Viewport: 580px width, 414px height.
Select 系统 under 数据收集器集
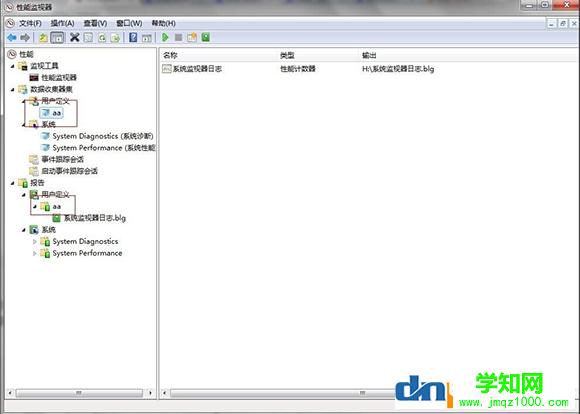point(48,124)
